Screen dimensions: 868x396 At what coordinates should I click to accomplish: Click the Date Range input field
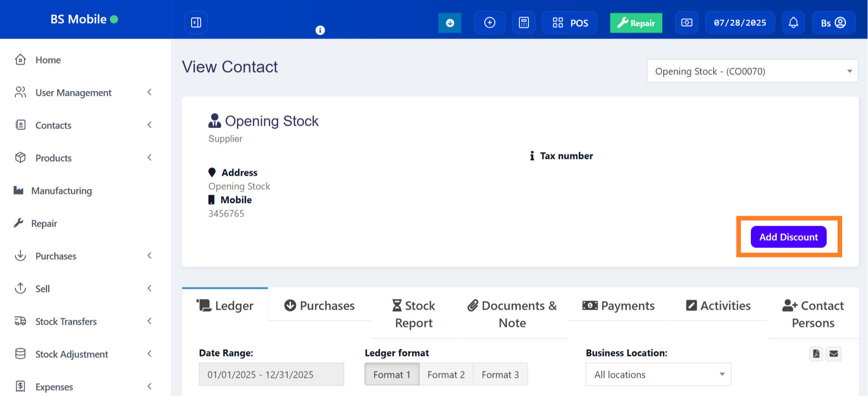click(x=271, y=375)
